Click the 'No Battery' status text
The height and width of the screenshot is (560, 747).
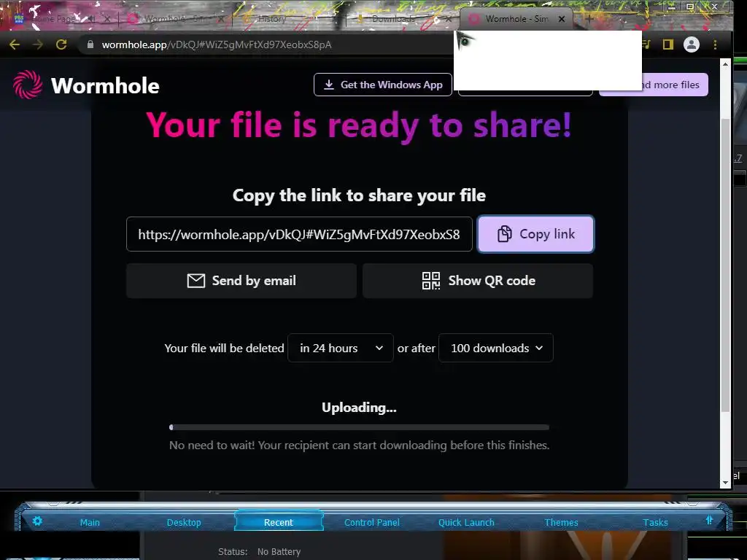pos(279,551)
